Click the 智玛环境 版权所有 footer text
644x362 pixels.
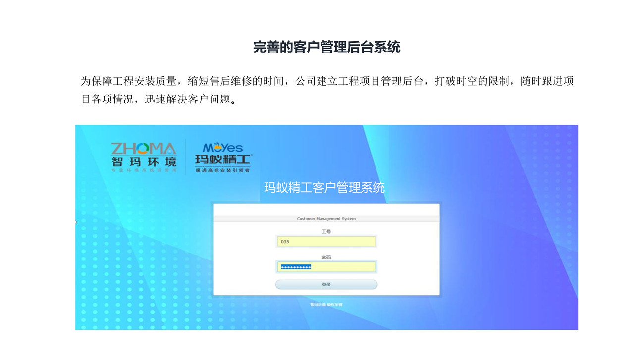(x=326, y=305)
